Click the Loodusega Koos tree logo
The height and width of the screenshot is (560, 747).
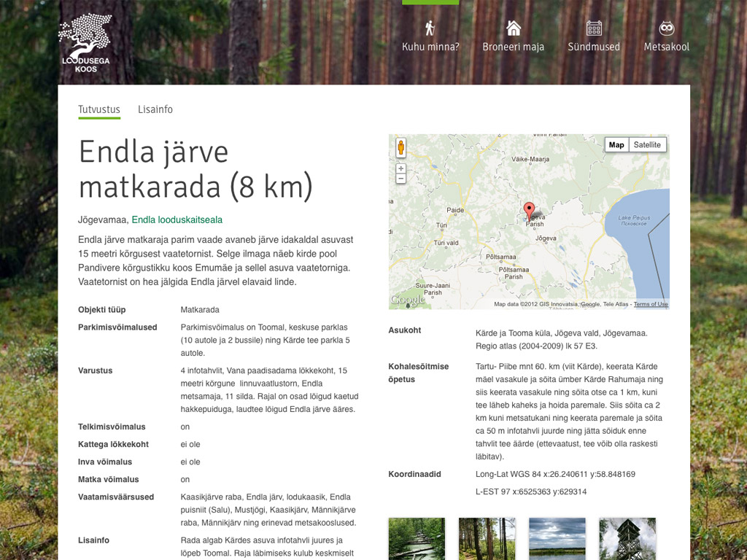(x=85, y=43)
